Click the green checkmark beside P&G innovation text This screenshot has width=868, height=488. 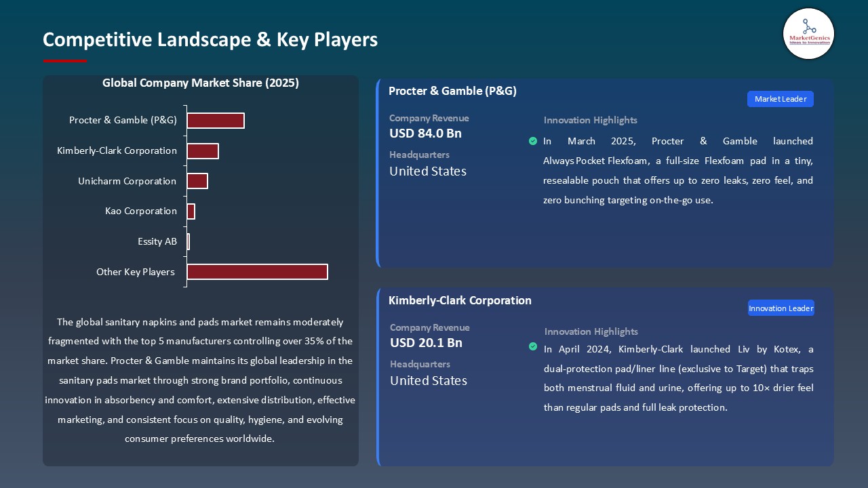533,141
